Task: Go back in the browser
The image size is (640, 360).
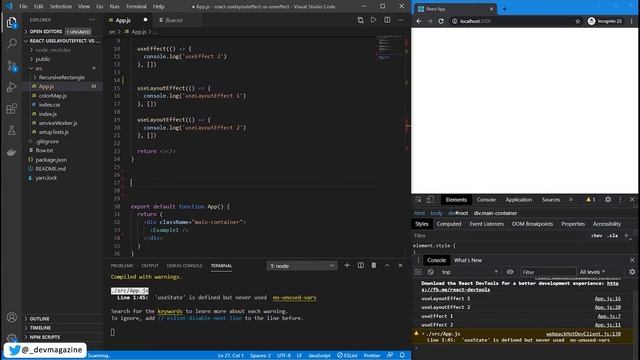Action: click(419, 21)
